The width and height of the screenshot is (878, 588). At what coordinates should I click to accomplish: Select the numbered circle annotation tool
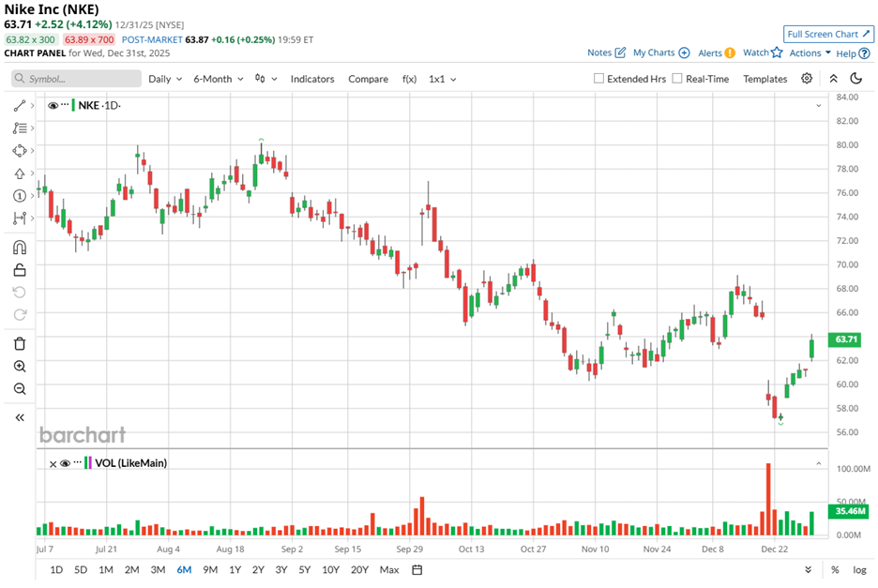pos(20,195)
